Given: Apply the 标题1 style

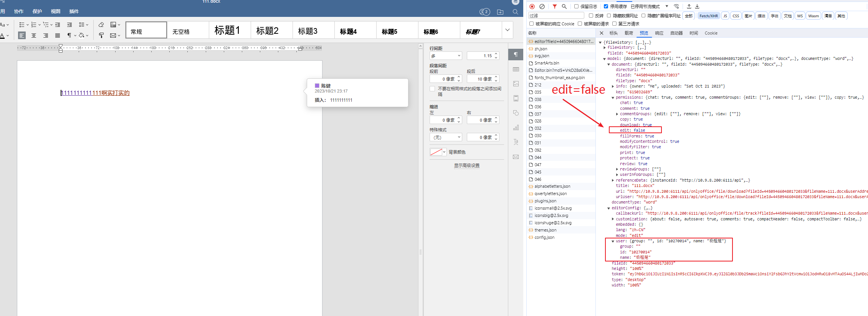Looking at the screenshot, I should click(230, 30).
